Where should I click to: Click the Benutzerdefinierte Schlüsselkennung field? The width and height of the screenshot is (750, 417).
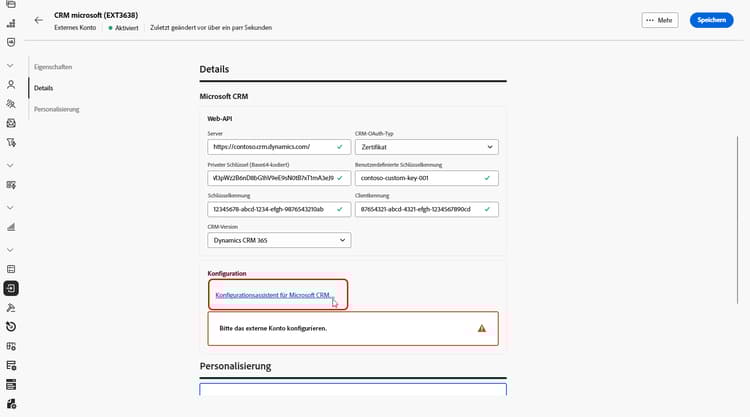click(x=427, y=178)
